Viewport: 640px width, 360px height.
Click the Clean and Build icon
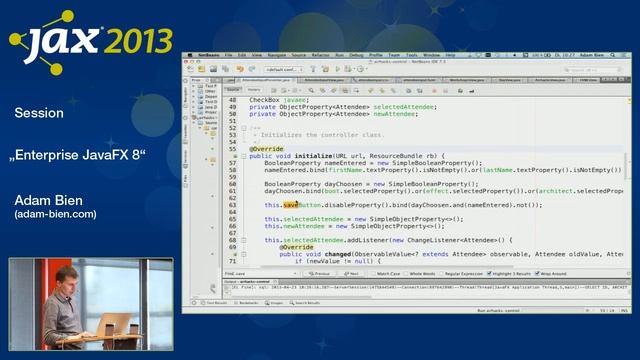(325, 69)
